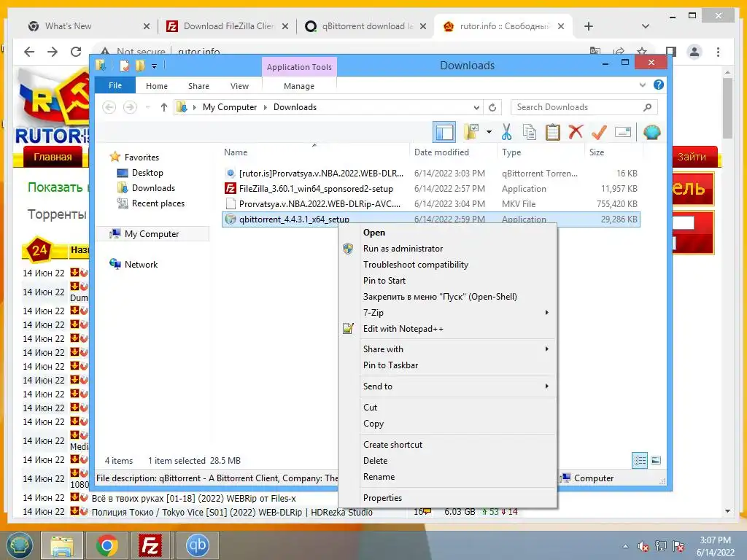Select Desktop under Favorites
Viewport: 747px width, 560px height.
[147, 173]
